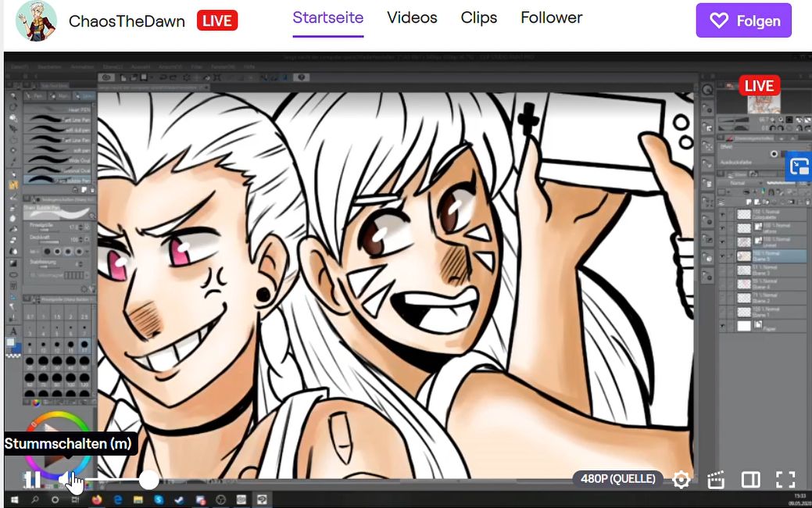Click the red LIVE badge beside the channel name
Viewport: 812px width, 508px height.
coord(217,21)
